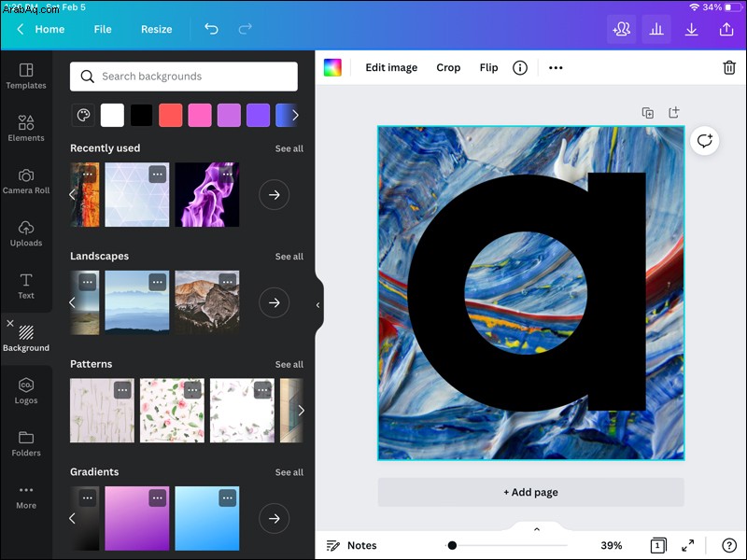Image resolution: width=747 pixels, height=560 pixels.
Task: Show more Patterns with right chevron
Action: [x=301, y=411]
